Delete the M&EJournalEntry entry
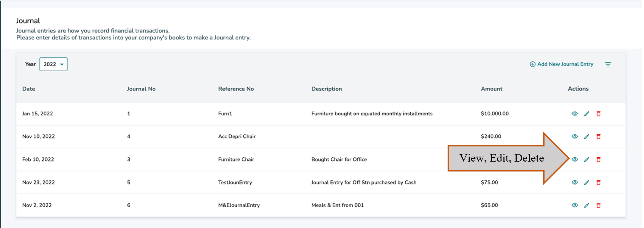Viewport: 644px width, 228px height. [x=598, y=205]
